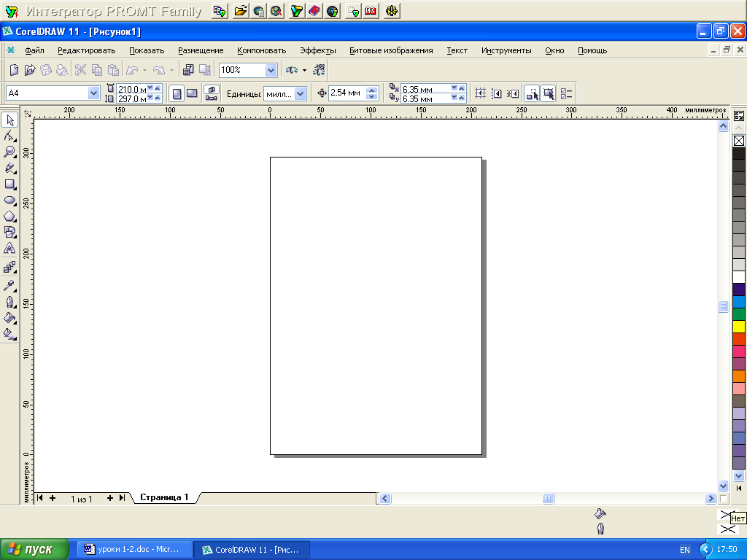Image resolution: width=747 pixels, height=560 pixels.
Task: Switch to уроки 1-2.doc taskbar window
Action: point(135,550)
